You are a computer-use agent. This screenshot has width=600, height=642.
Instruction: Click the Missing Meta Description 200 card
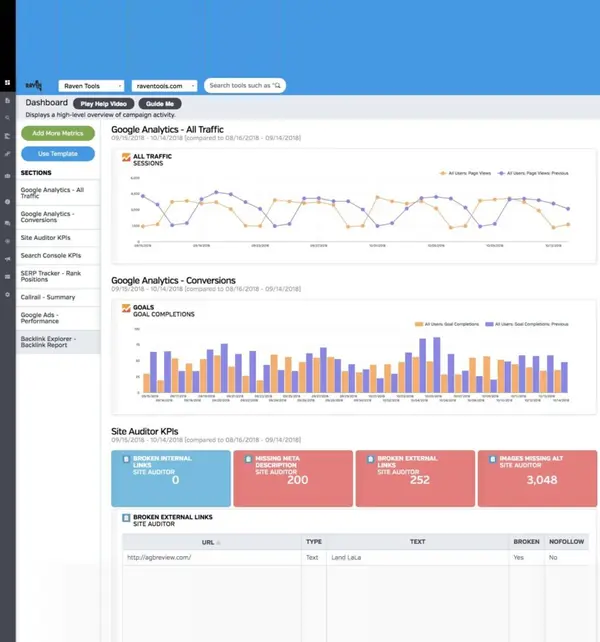tap(293, 479)
